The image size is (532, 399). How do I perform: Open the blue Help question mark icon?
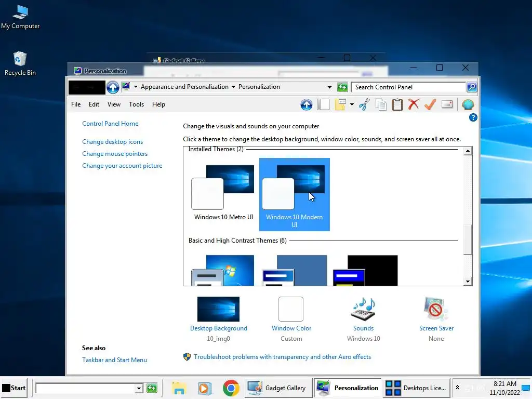473,118
